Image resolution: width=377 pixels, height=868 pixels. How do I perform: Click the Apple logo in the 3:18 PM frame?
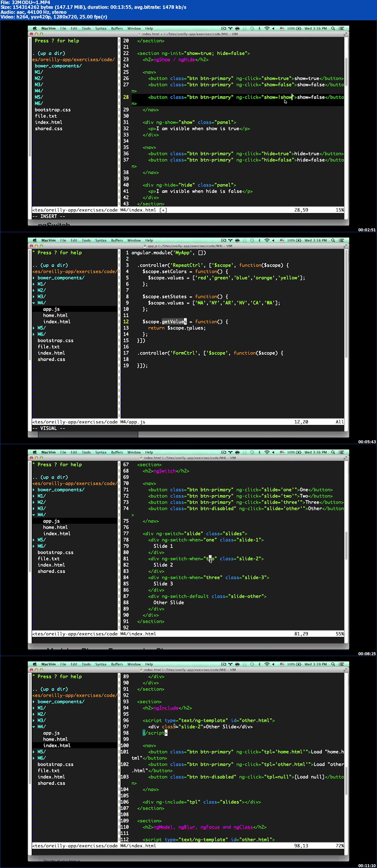[34, 240]
